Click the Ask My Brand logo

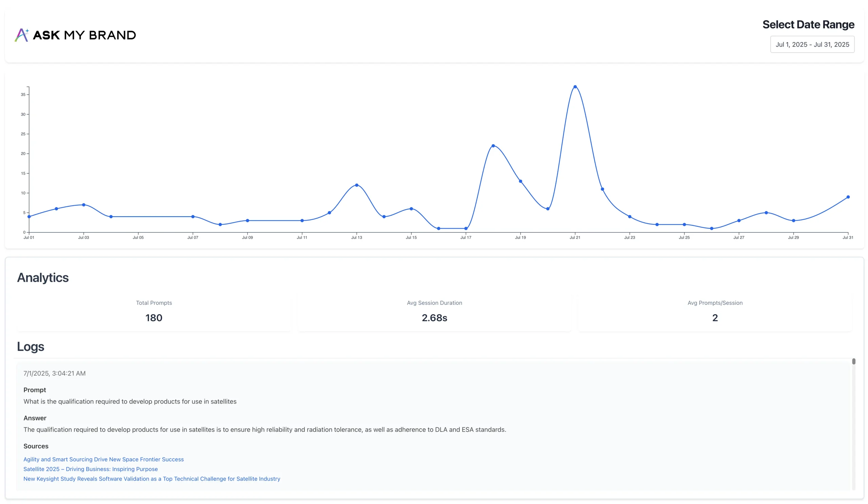point(75,35)
